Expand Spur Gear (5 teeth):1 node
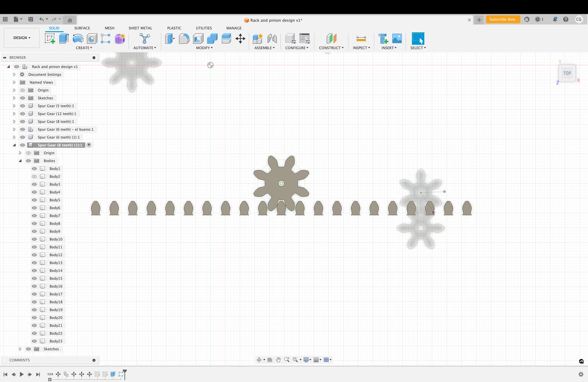 pyautogui.click(x=14, y=106)
